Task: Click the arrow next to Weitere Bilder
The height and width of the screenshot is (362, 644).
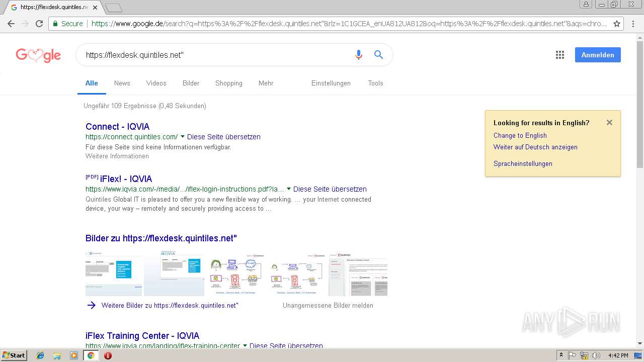Action: (91, 305)
